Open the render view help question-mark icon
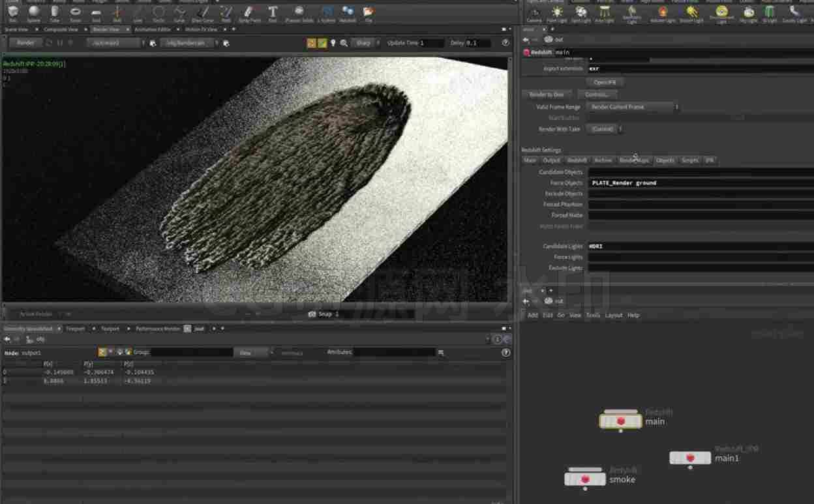This screenshot has width=814, height=504. 505,43
